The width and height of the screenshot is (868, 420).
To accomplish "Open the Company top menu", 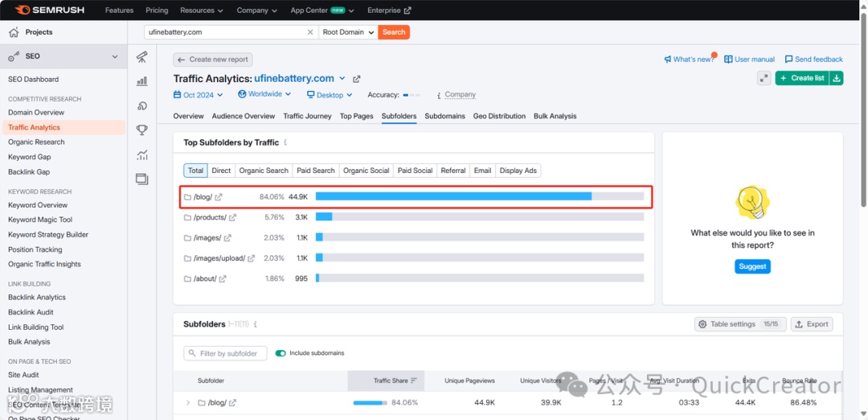I will click(257, 10).
